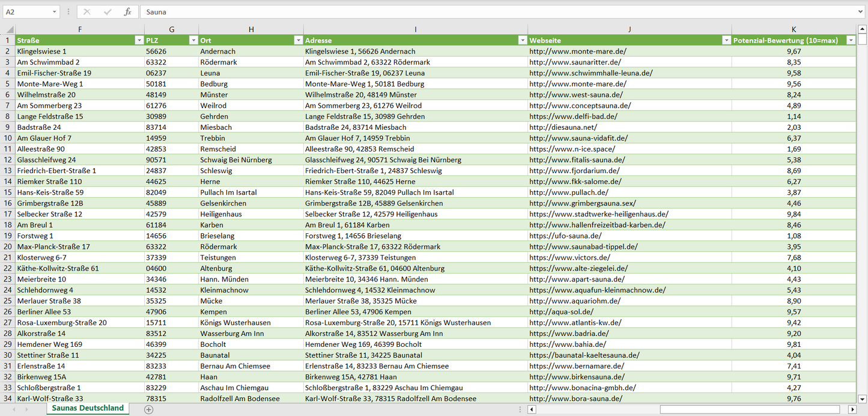The height and width of the screenshot is (416, 868).
Task: Click into the formula bar showing Sauna
Action: pos(481,12)
